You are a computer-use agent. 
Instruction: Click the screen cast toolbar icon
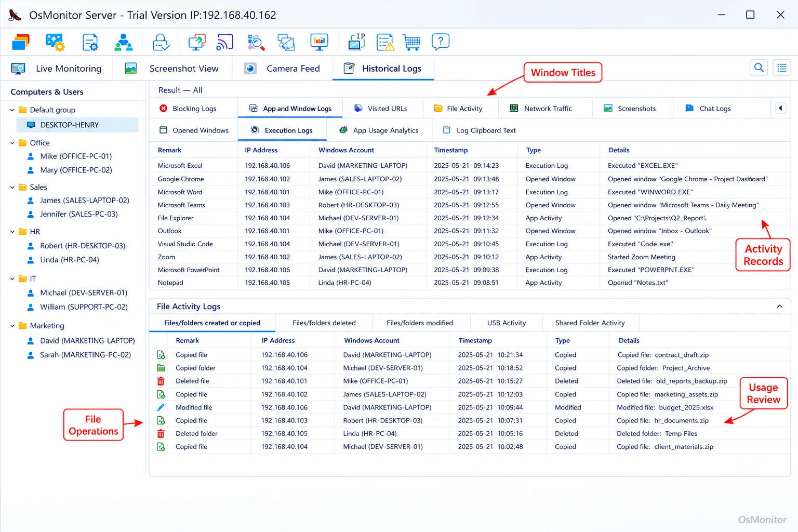click(x=224, y=42)
